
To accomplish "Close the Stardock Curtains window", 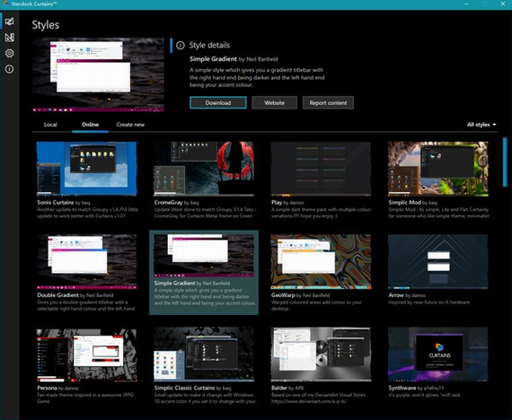I will [503, 4].
